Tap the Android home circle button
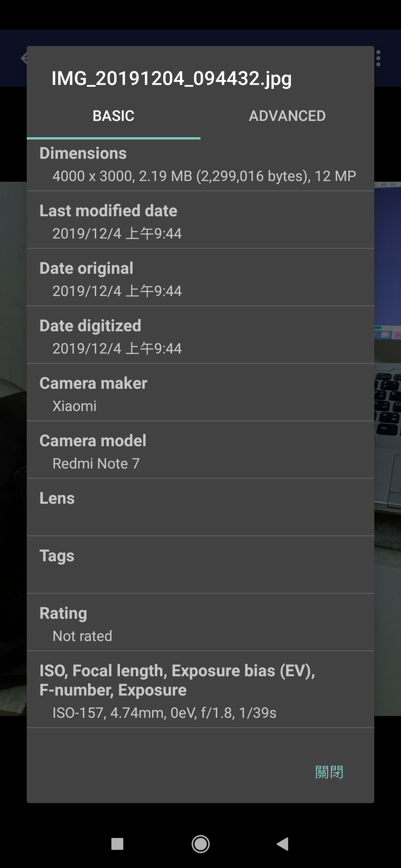 [200, 844]
